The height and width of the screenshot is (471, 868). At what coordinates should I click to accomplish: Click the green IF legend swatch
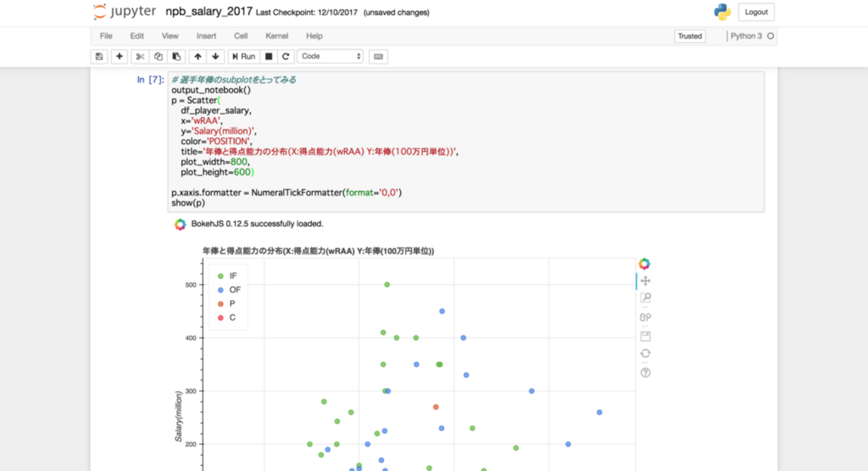(220, 275)
